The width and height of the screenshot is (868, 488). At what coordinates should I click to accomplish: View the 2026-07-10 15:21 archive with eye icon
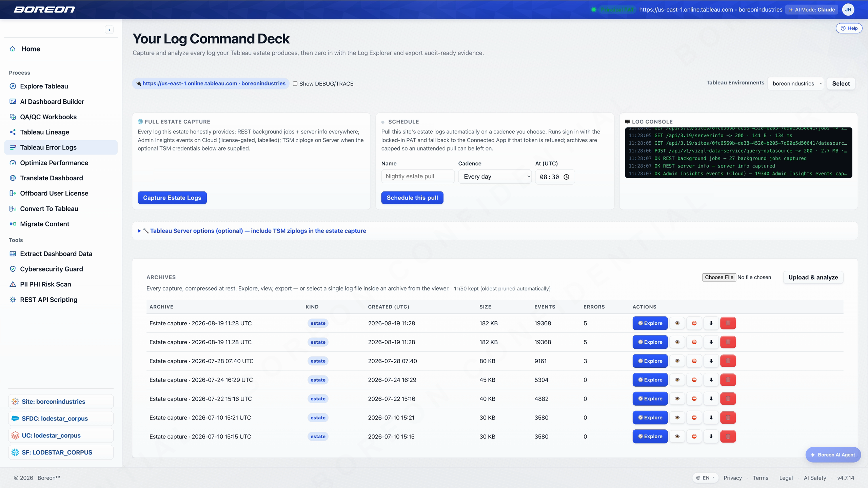point(677,418)
